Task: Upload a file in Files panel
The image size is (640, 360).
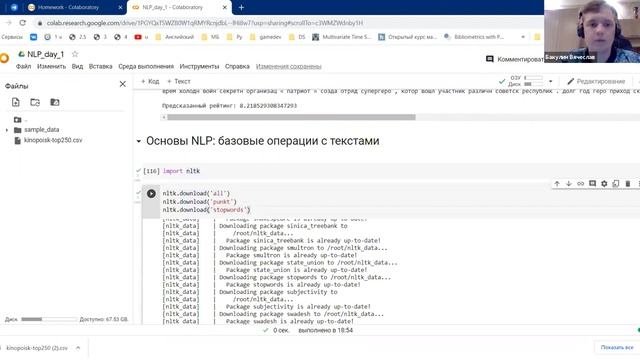Action: tap(16, 102)
